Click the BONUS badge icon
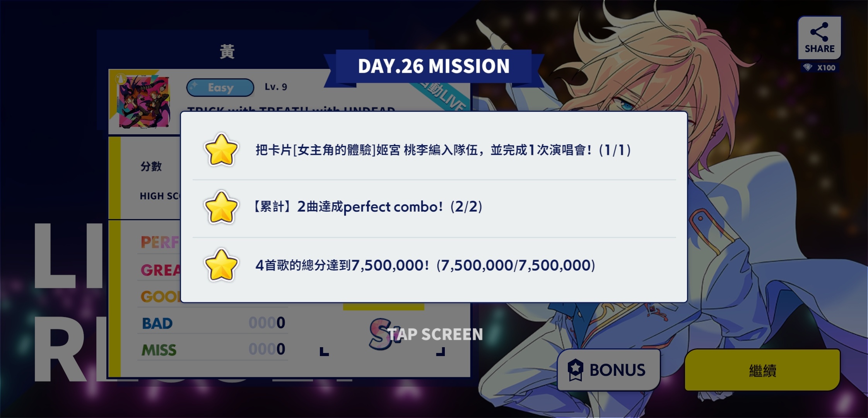 (x=575, y=370)
